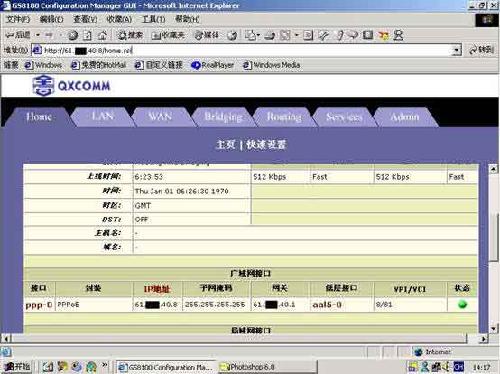Open the Admin tab
Screen dimensions: 500x374
click(x=405, y=117)
